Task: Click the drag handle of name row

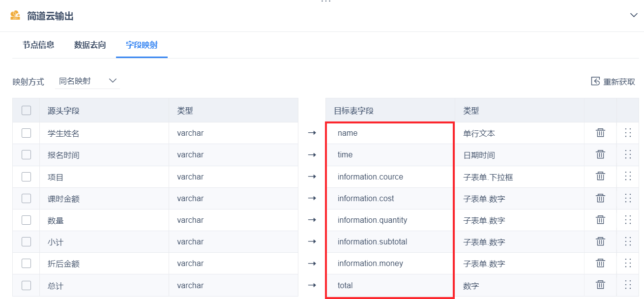Action: pyautogui.click(x=628, y=133)
